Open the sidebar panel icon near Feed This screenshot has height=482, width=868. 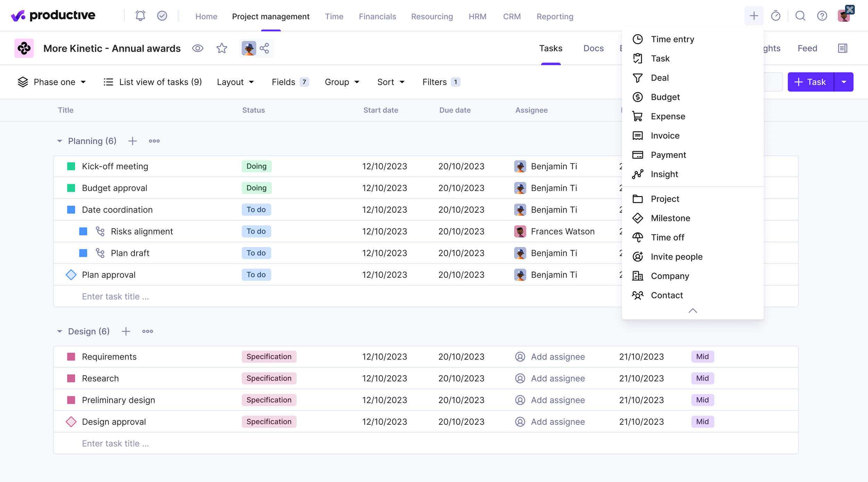pyautogui.click(x=843, y=48)
